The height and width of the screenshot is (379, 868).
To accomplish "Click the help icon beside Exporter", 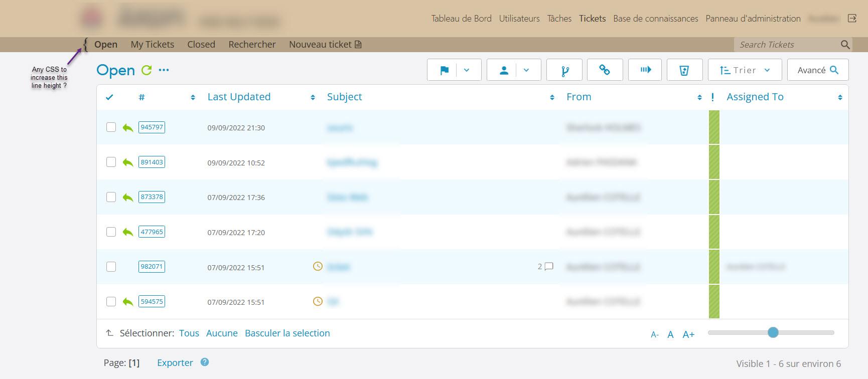I will point(205,362).
